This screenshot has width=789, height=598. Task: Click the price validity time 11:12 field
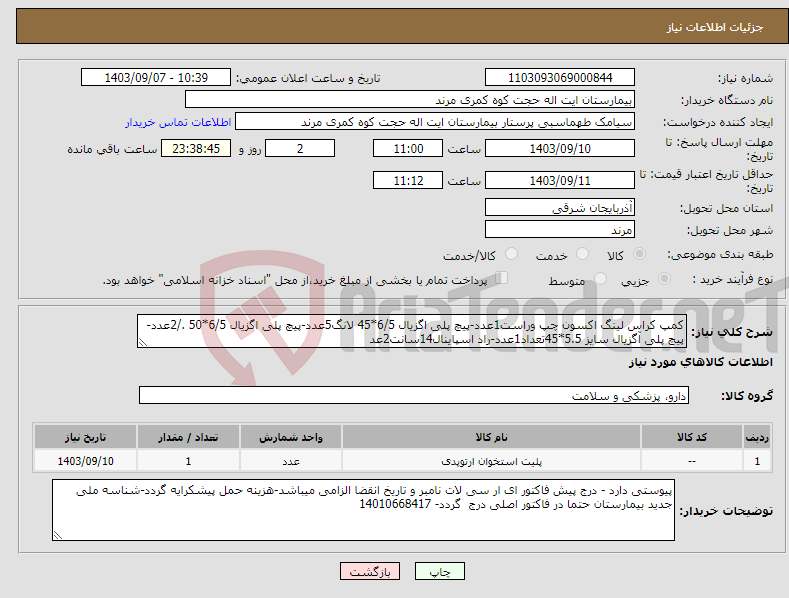coord(408,180)
